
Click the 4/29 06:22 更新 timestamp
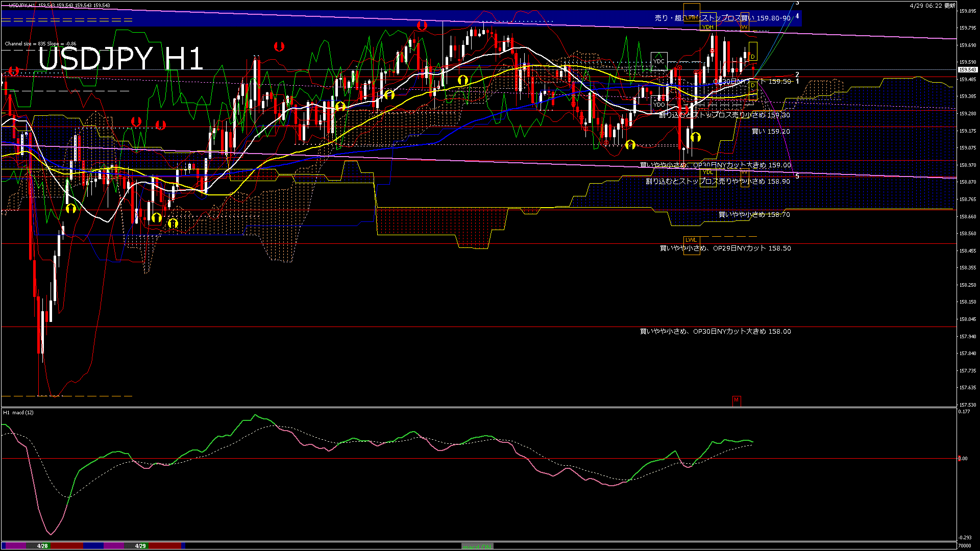[932, 6]
